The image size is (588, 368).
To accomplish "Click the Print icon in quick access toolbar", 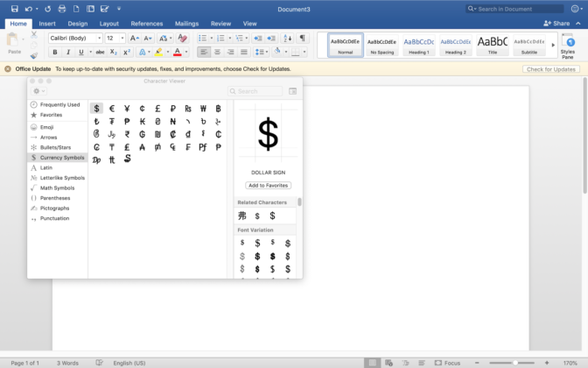I will point(62,9).
